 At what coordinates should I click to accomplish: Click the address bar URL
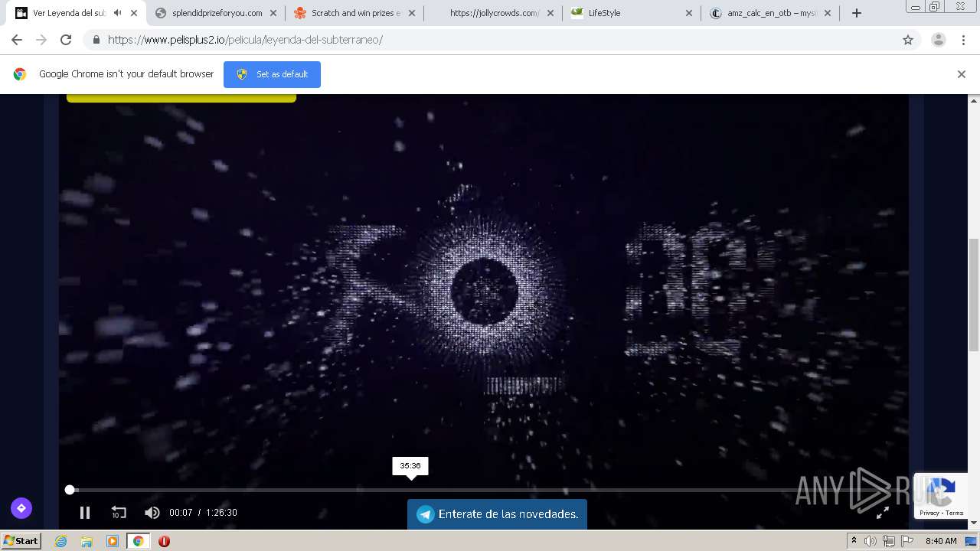(x=245, y=40)
